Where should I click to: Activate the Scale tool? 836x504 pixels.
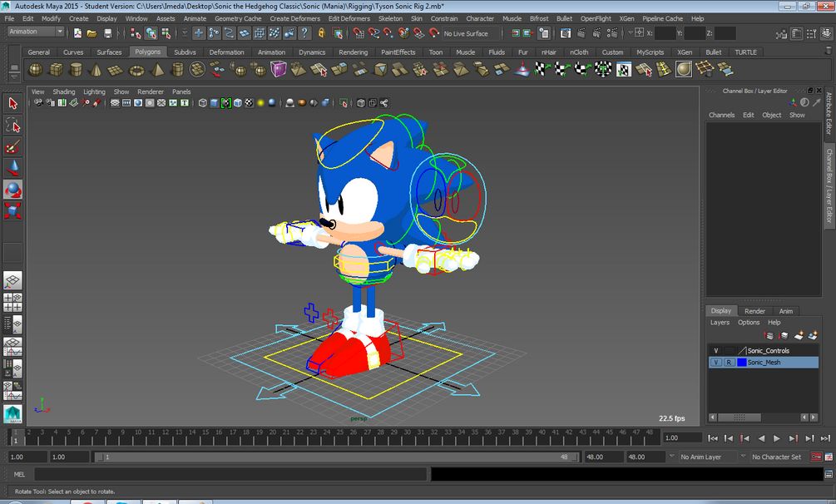pos(12,210)
